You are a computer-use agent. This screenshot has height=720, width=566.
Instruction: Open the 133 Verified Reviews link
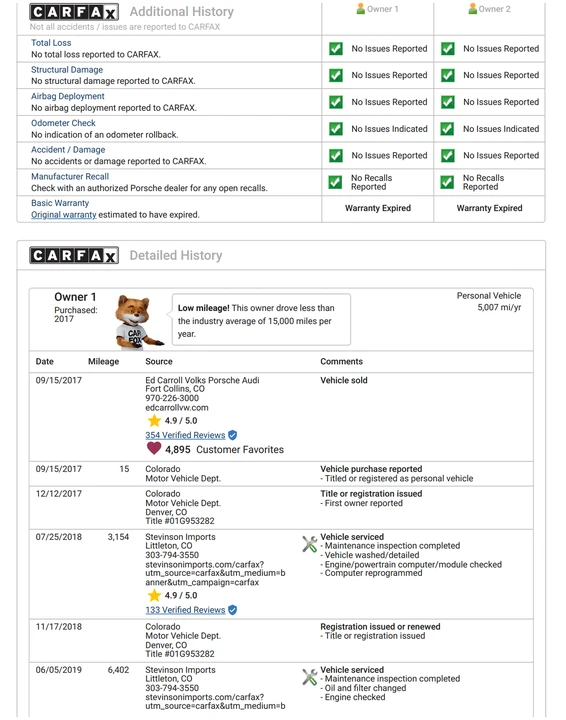tap(185, 610)
